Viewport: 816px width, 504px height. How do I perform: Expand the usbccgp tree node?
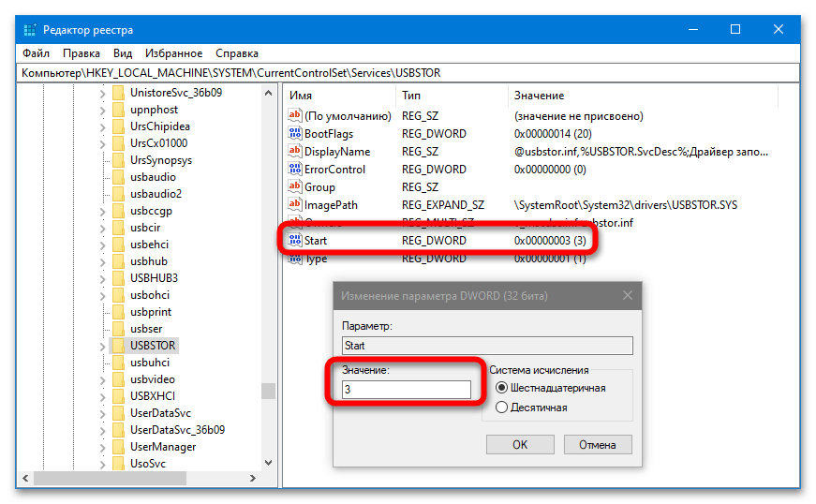click(x=102, y=211)
